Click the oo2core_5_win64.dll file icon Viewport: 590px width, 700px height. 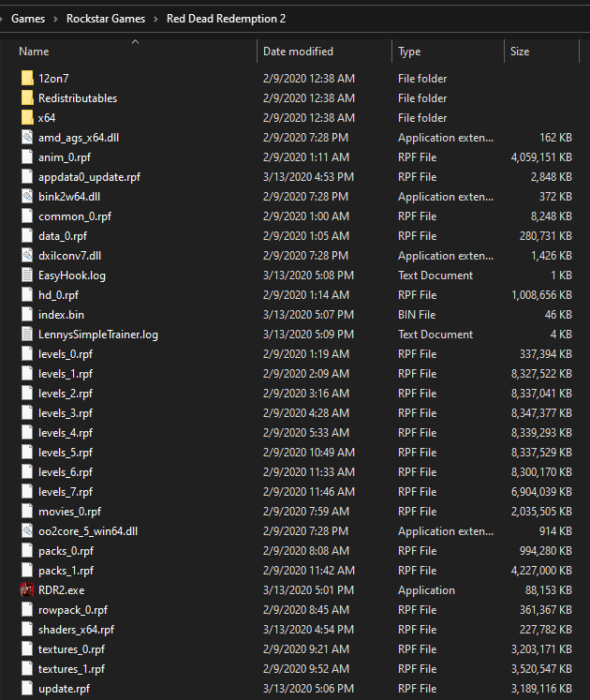(x=27, y=530)
